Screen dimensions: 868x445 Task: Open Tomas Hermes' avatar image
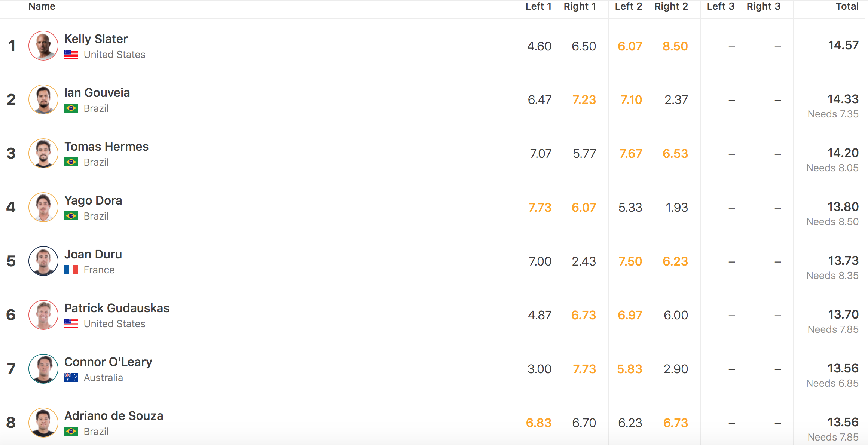point(43,153)
